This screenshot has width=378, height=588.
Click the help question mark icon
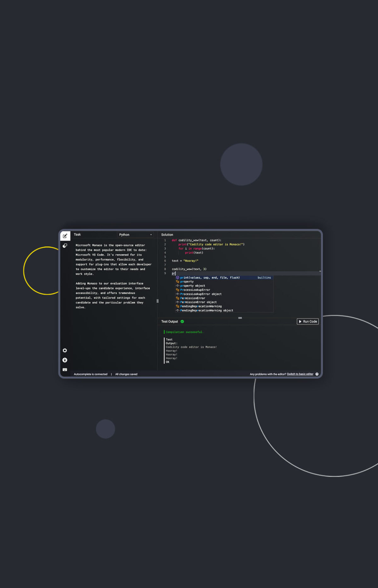point(317,374)
